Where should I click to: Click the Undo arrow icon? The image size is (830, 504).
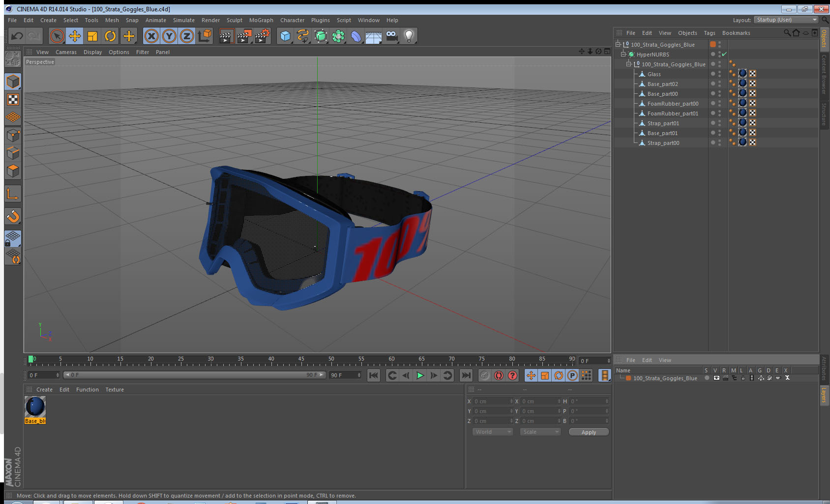coord(17,36)
